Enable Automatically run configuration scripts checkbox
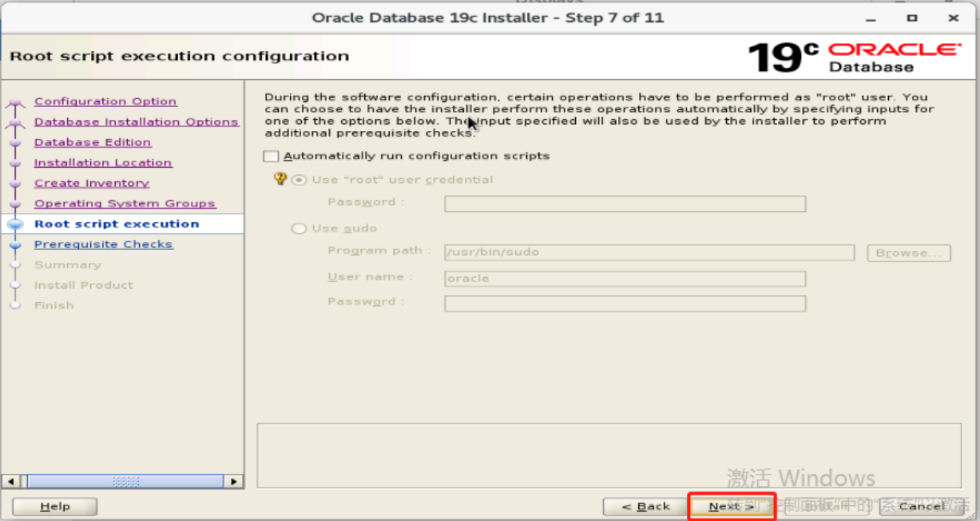Screen dimensions: 980x521 click(272, 156)
